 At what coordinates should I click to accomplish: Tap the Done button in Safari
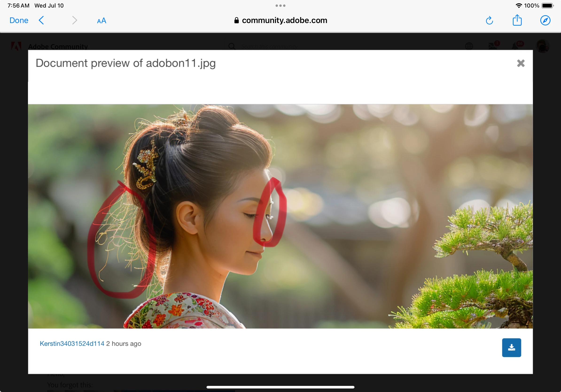(19, 20)
